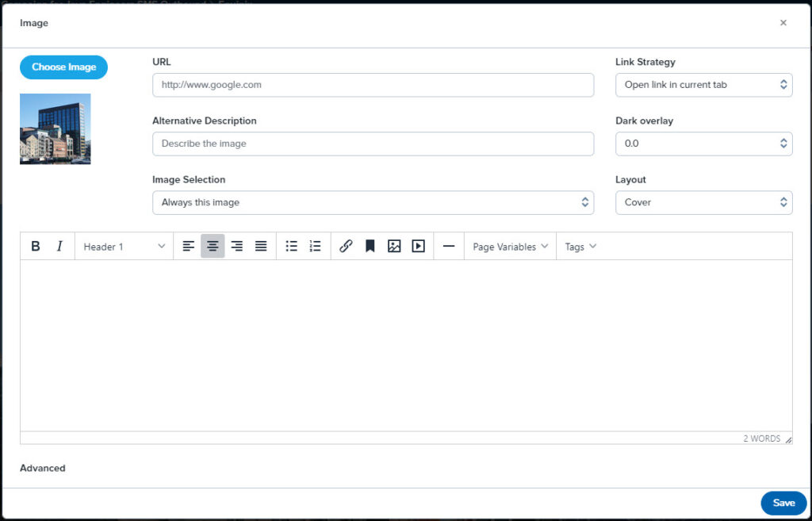Image resolution: width=812 pixels, height=521 pixels.
Task: Add an anchor bookmark
Action: (x=370, y=247)
